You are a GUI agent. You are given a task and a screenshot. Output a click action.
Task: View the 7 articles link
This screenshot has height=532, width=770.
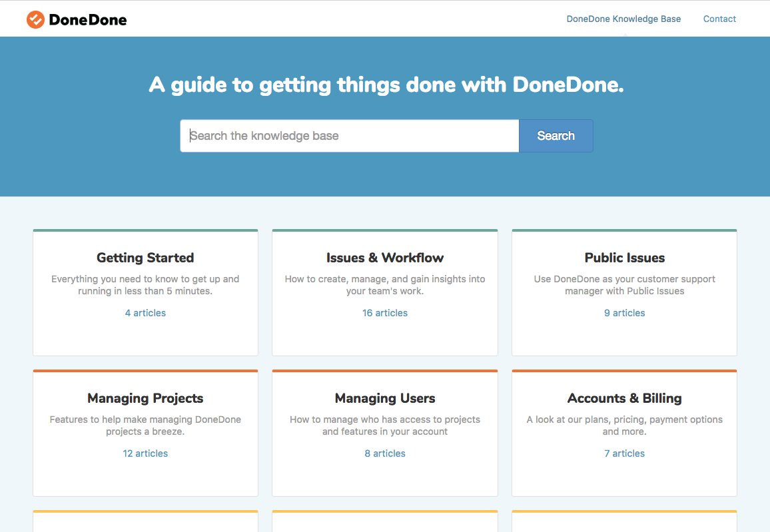625,453
